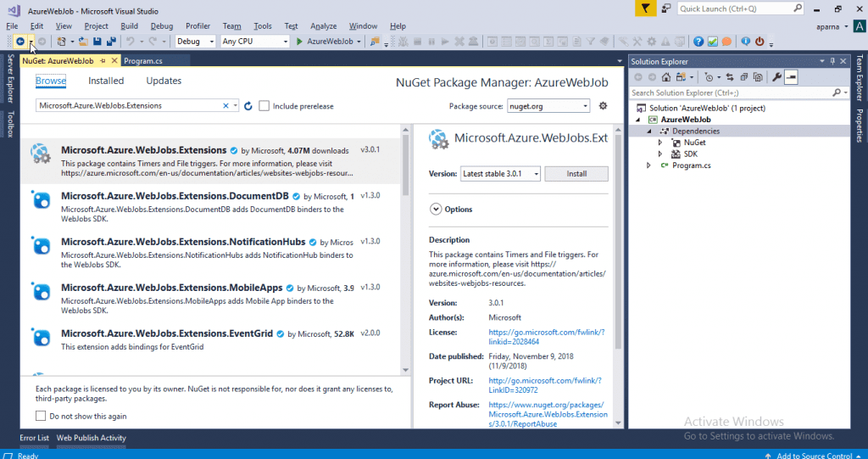
Task: Click the refresh icon beside the search box
Action: coord(248,106)
